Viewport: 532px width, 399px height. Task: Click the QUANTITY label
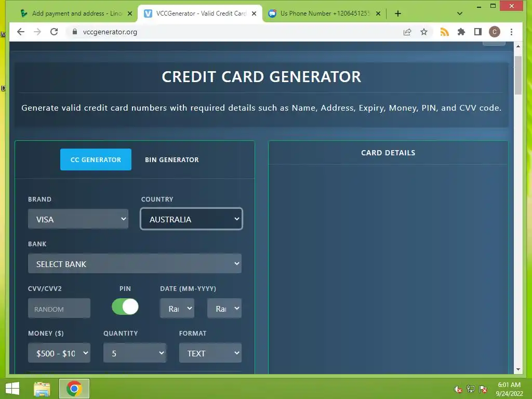[x=121, y=334]
